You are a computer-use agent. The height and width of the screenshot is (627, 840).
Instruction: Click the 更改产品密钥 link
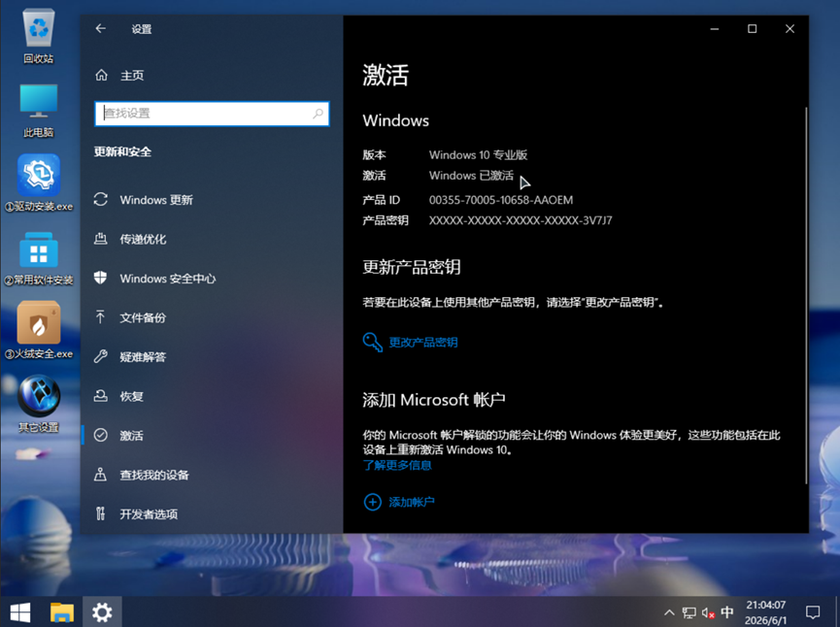423,343
